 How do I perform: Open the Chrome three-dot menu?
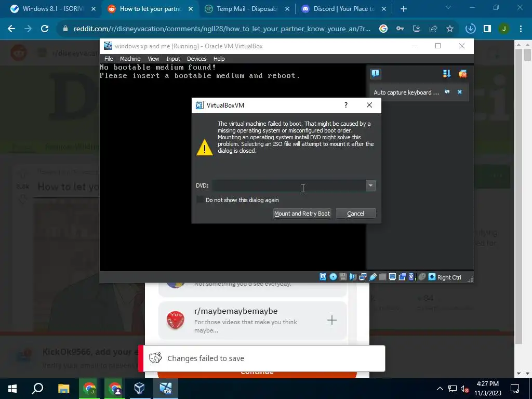[521, 29]
